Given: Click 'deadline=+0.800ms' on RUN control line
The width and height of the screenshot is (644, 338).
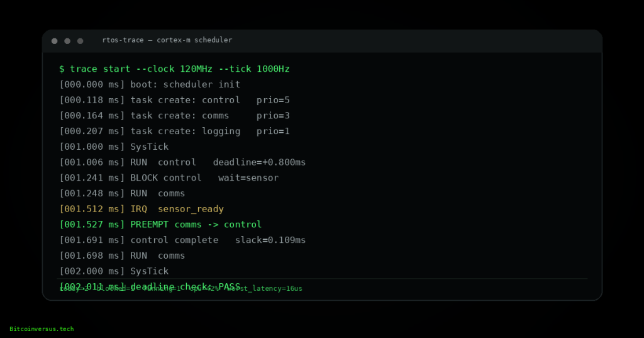Looking at the screenshot, I should [259, 162].
